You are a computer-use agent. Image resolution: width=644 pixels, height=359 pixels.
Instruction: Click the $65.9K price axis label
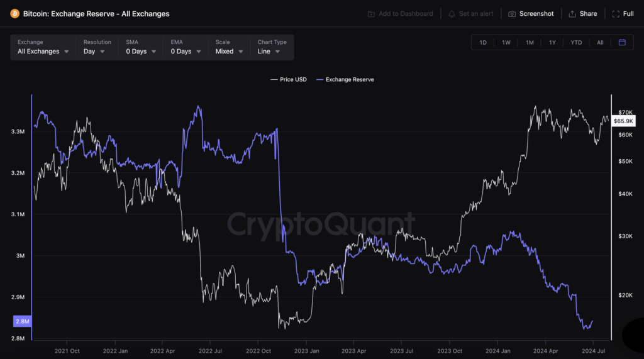pos(623,121)
